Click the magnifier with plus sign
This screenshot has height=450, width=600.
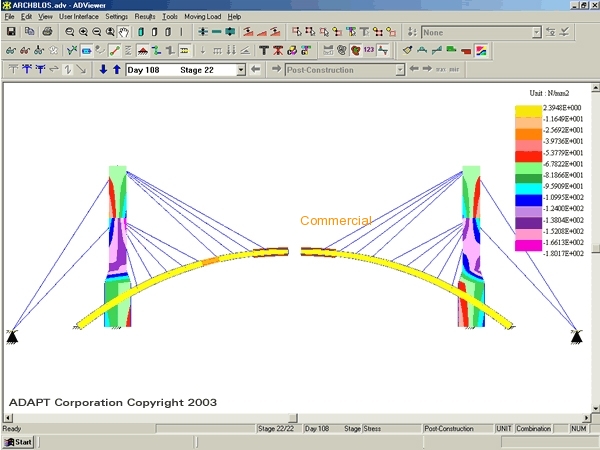83,32
